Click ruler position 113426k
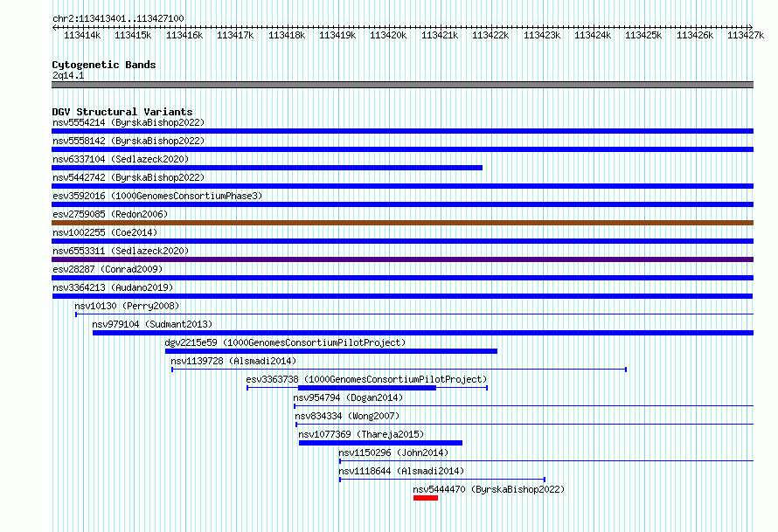Screen dimensions: 778x532 tap(695, 35)
